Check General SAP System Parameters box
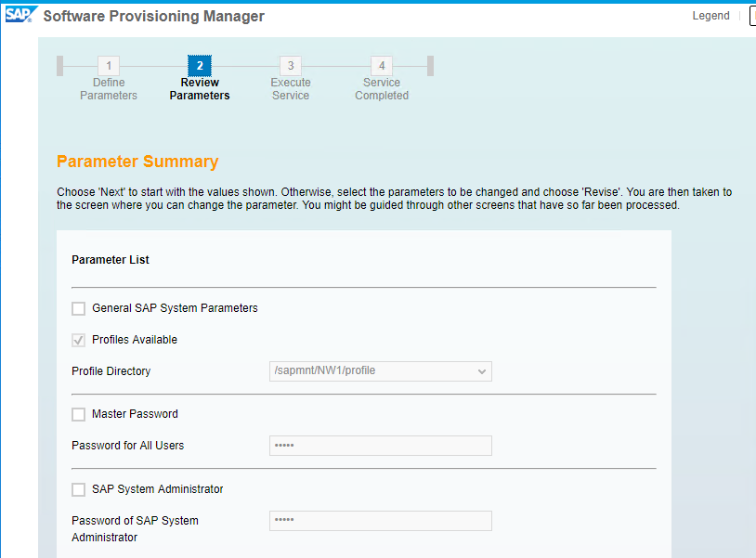Viewport: 756px width, 558px height. click(79, 308)
